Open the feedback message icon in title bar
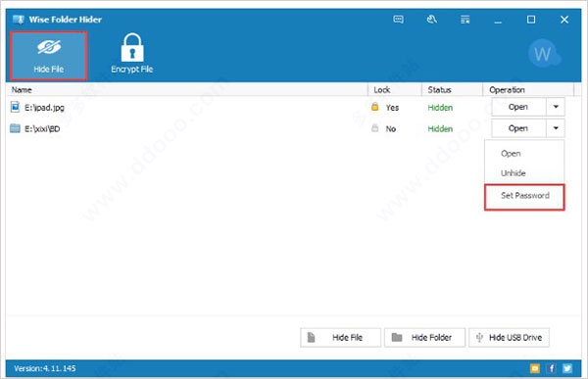 tap(398, 20)
